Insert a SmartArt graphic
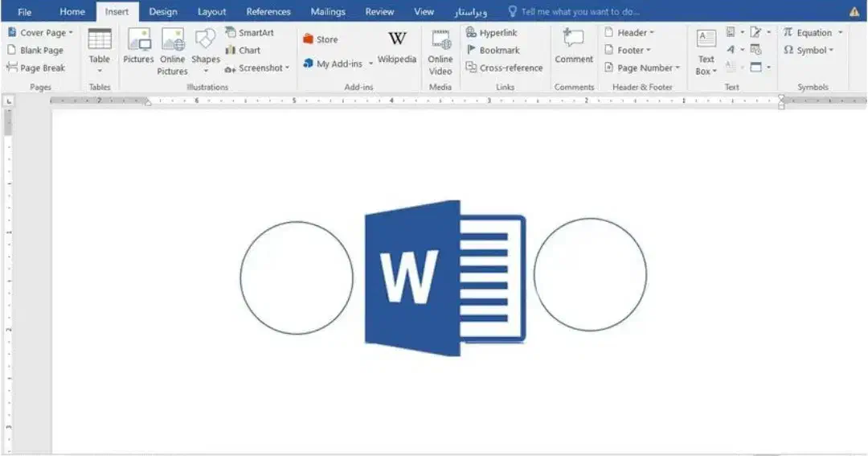Viewport: 868px width, 456px height. point(249,33)
